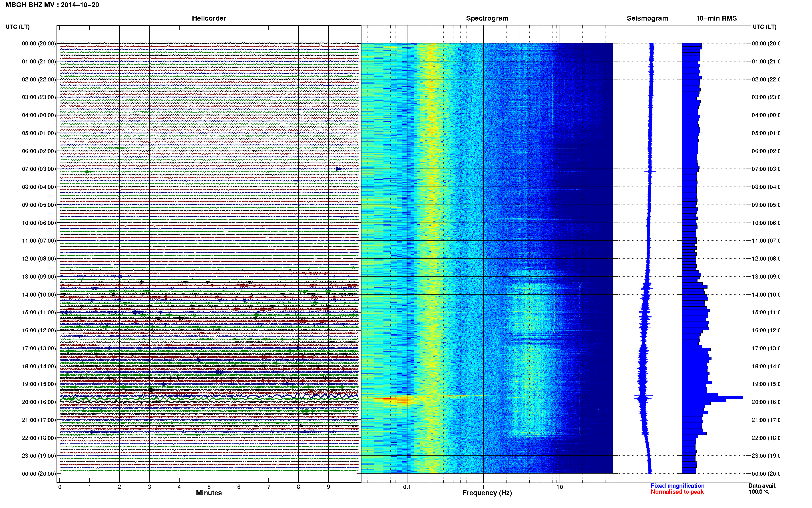Click helicorder time label 21:00 (17:00)
The width and height of the screenshot is (812, 508).
39,420
